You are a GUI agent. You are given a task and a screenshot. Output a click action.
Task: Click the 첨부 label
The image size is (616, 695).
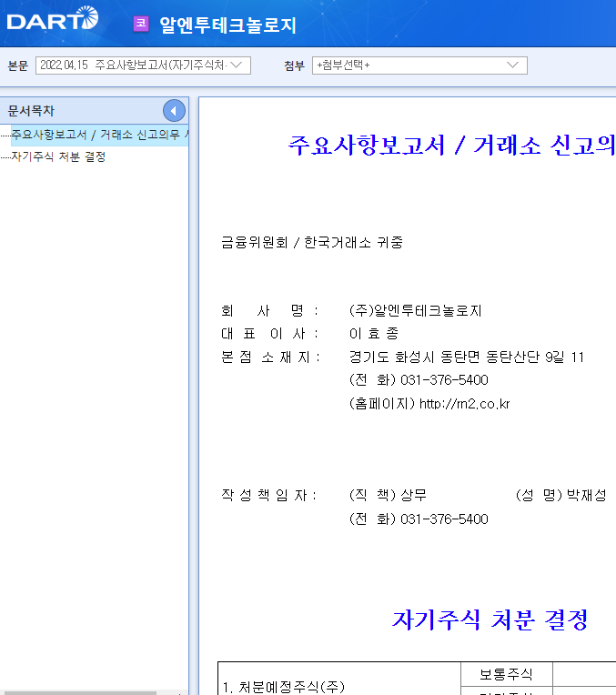click(295, 65)
